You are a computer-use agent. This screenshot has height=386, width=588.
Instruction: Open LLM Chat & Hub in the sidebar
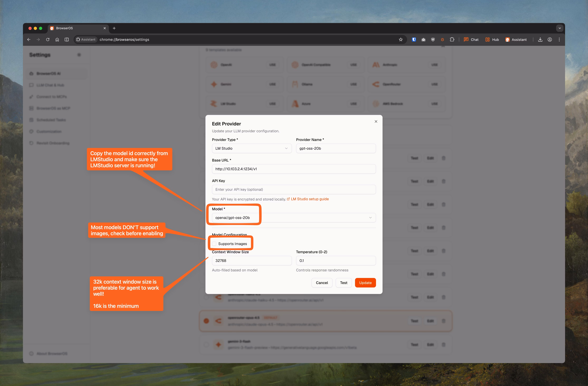(32, 85)
